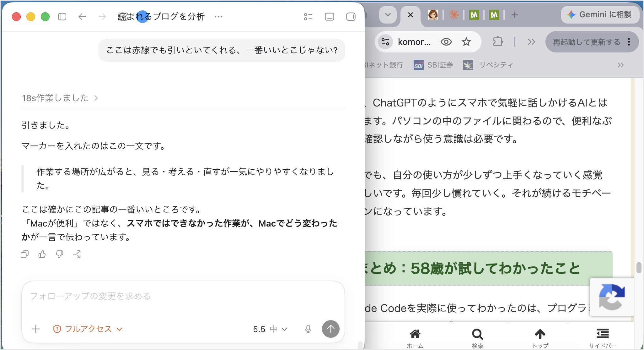Open サイドバー in the bottom navigation
Viewport: 644px width, 350px height.
pyautogui.click(x=603, y=338)
